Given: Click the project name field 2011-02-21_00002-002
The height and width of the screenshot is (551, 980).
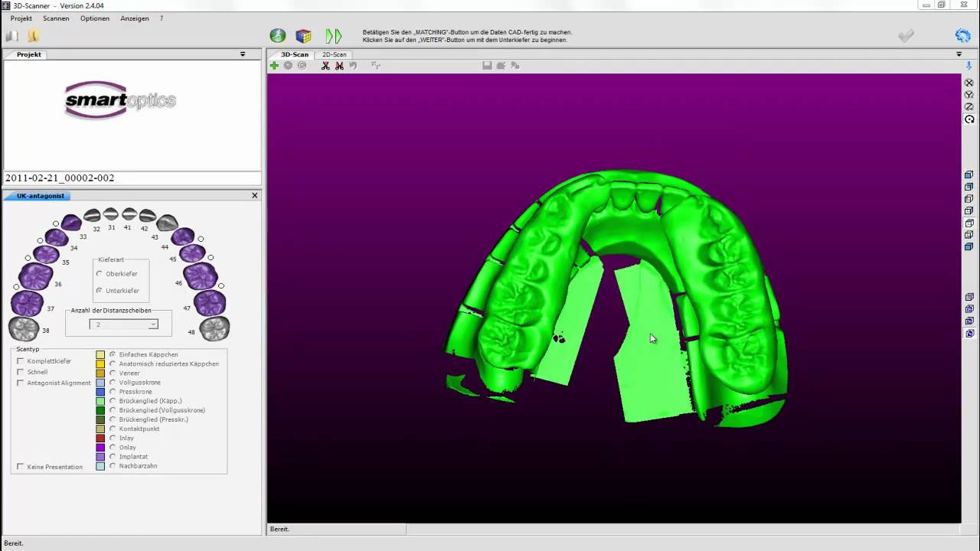Looking at the screenshot, I should pos(132,178).
